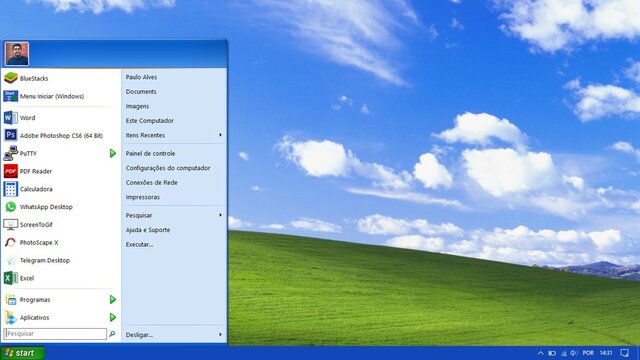Expand Pesquisar submenu arrow
The width and height of the screenshot is (640, 360).
click(x=220, y=215)
